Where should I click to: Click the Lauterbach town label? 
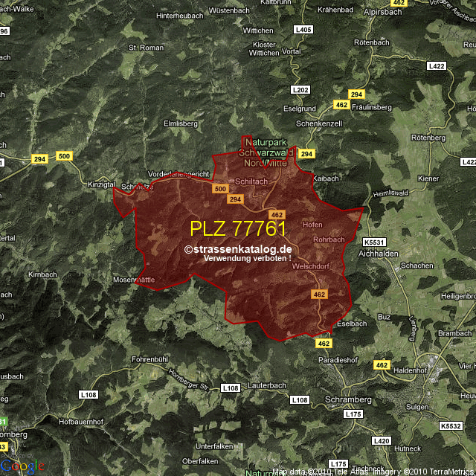(x=266, y=387)
